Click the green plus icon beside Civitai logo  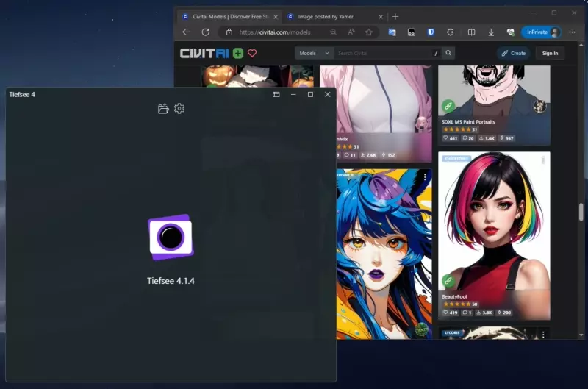click(237, 53)
